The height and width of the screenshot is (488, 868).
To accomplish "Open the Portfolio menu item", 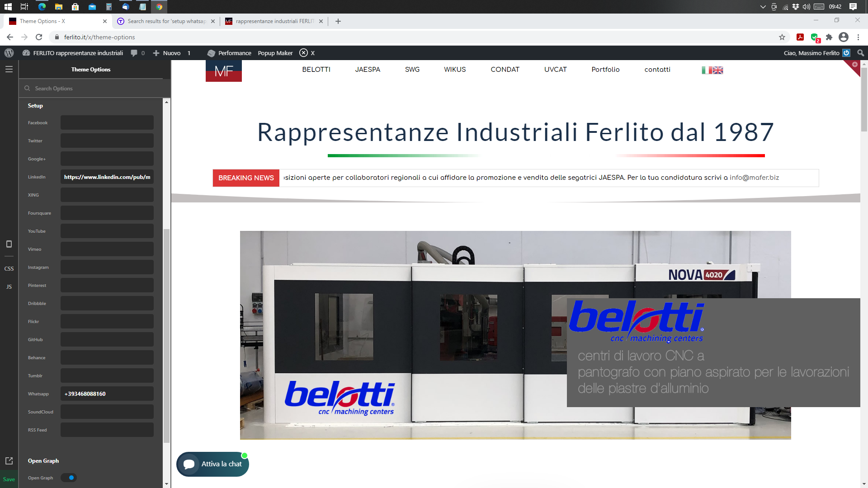I will (605, 70).
